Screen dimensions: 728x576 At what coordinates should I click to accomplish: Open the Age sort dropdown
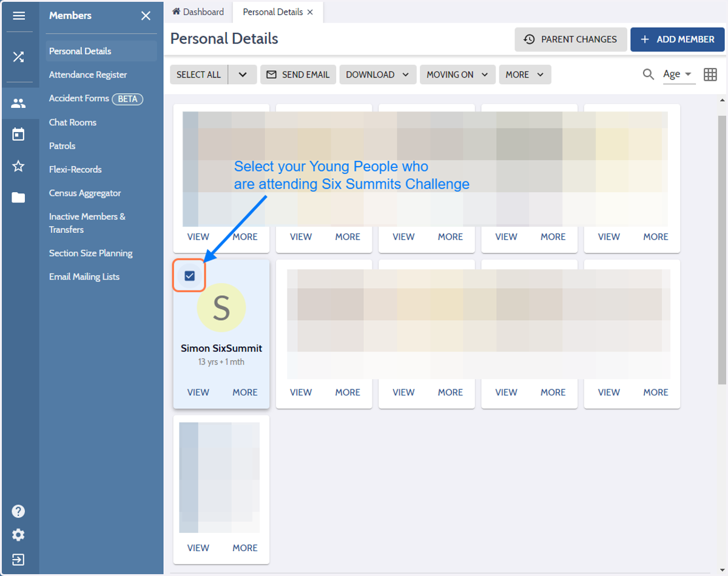click(x=679, y=75)
